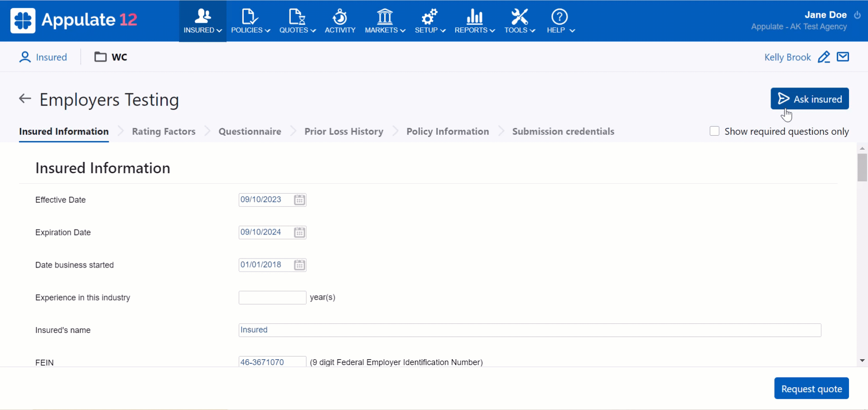Switch to the Rating Factors tab

[164, 132]
